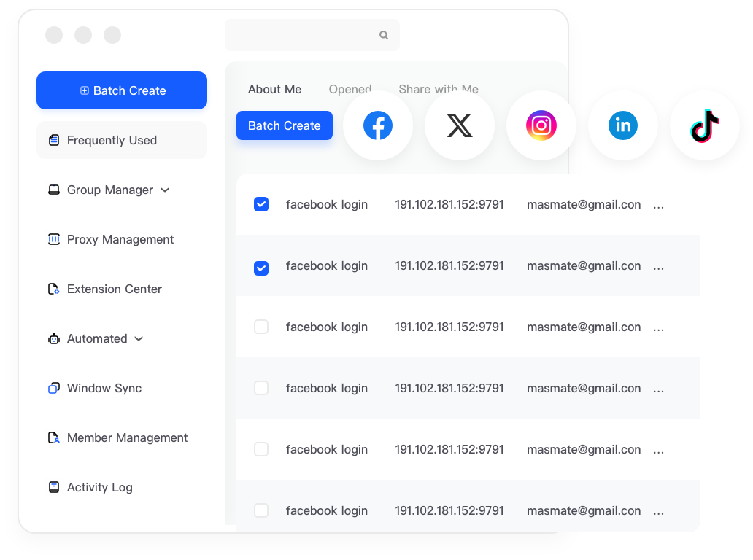Expand the Group Manager chevron
Image resolution: width=753 pixels, height=560 pixels.
(x=165, y=190)
